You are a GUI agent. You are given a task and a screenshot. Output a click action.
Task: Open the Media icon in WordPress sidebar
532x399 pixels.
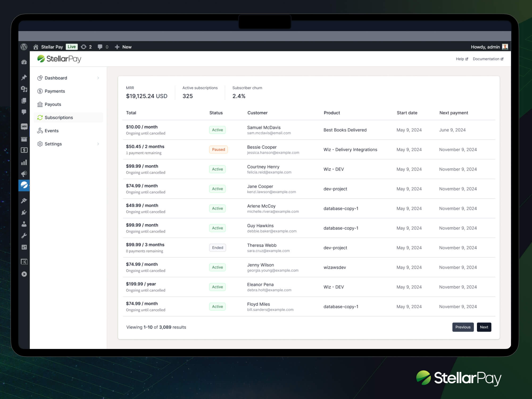(24, 89)
